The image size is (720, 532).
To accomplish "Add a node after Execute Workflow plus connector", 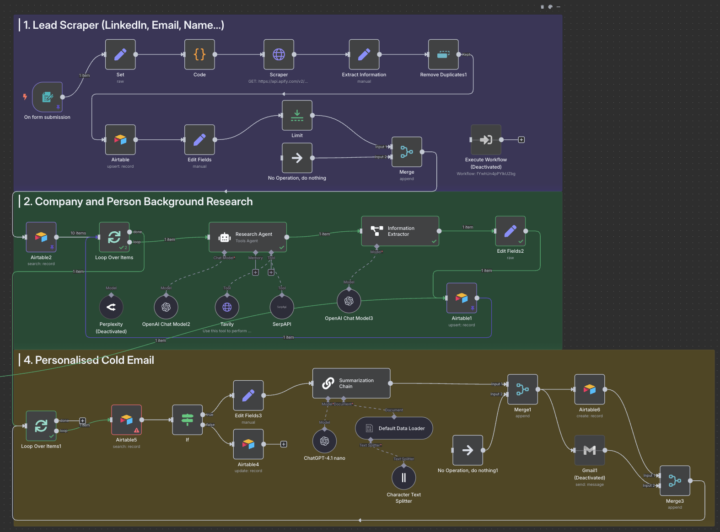I will click(x=521, y=140).
